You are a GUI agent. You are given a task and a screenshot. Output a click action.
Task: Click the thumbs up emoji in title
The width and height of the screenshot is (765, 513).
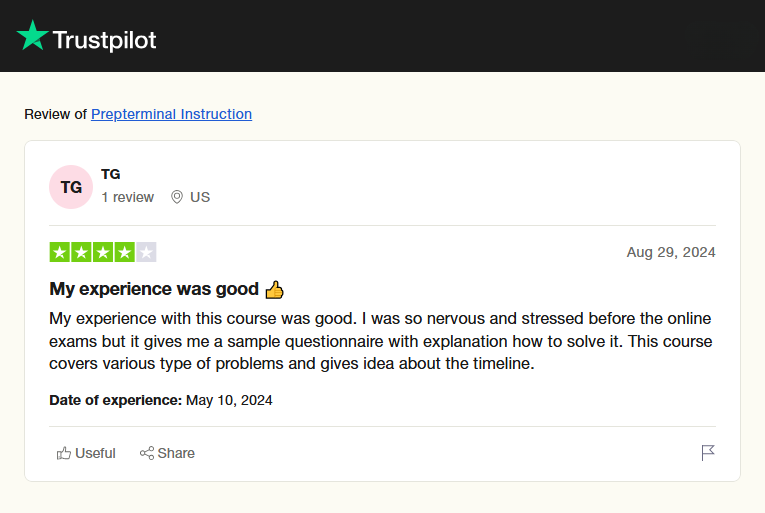[x=275, y=290]
